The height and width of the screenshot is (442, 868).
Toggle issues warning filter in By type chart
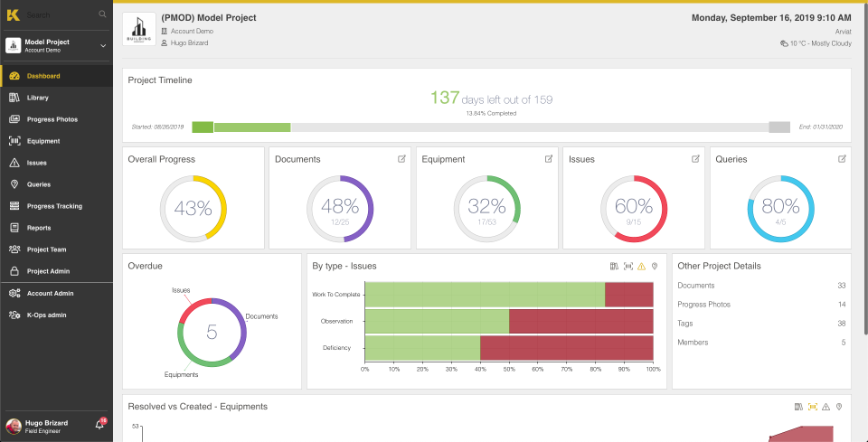(x=642, y=267)
